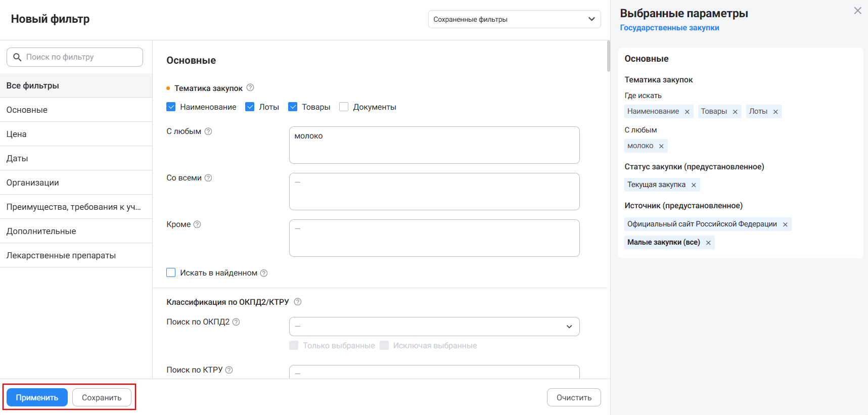The width and height of the screenshot is (868, 415).
Task: Click the filter form vertical scrollbar
Action: coord(608,56)
